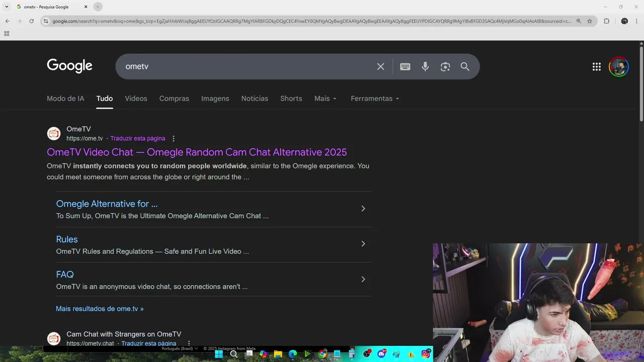Image resolution: width=644 pixels, height=362 pixels.
Task: Reload the page
Action: (x=31, y=21)
